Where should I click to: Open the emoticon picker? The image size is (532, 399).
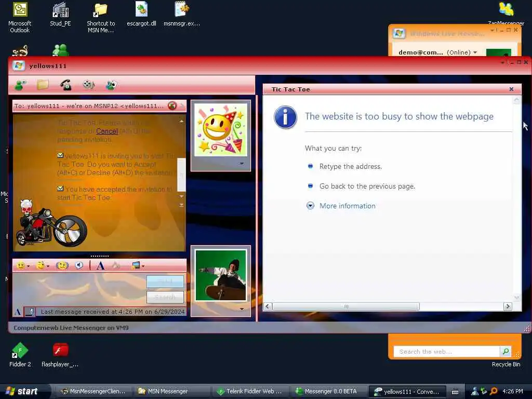pyautogui.click(x=21, y=265)
